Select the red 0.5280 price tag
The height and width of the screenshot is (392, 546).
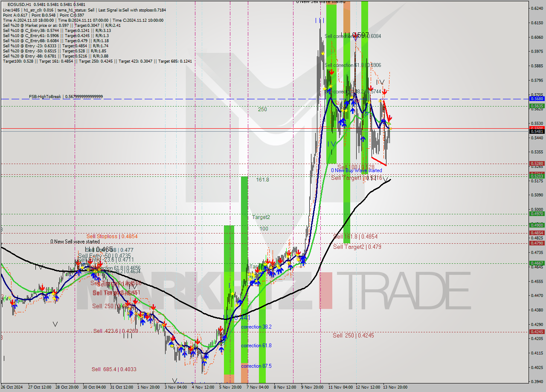point(536,163)
